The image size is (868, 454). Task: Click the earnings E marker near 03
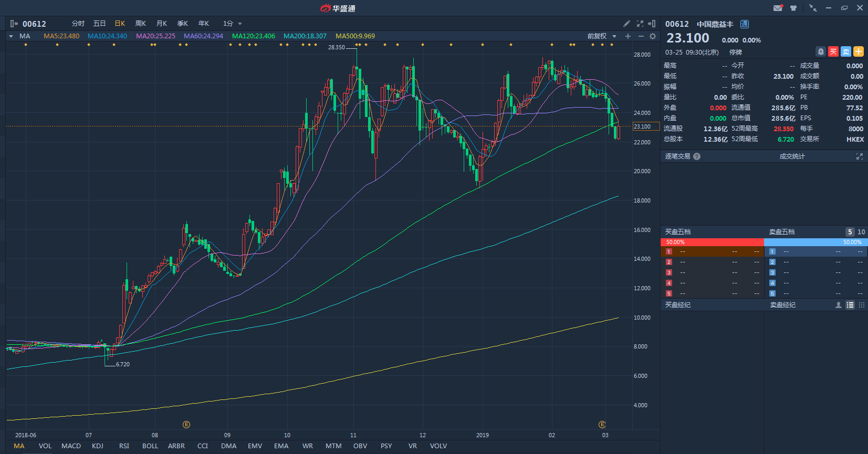602,425
